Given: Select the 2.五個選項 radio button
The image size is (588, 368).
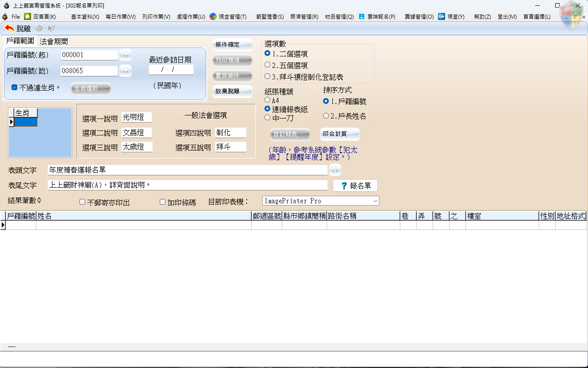Looking at the screenshot, I should (268, 65).
